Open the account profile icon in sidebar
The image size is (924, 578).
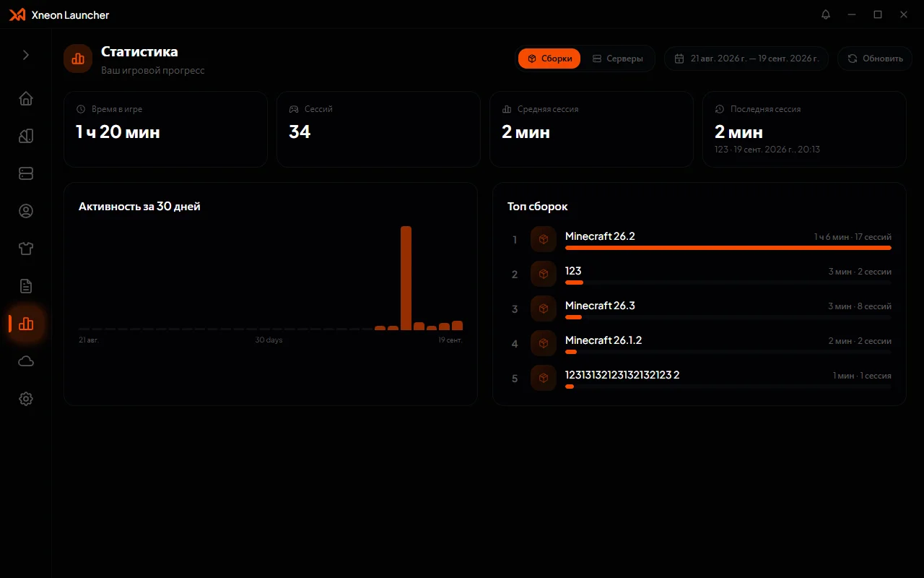(26, 211)
